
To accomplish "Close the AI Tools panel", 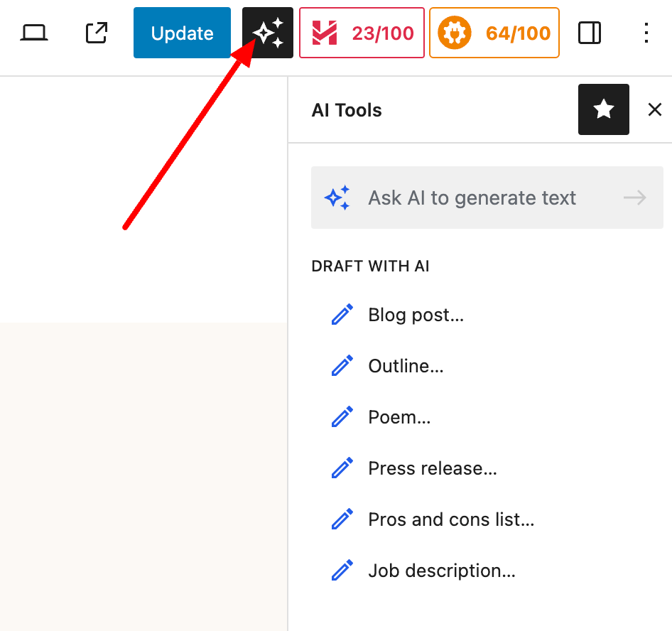I will coord(655,109).
